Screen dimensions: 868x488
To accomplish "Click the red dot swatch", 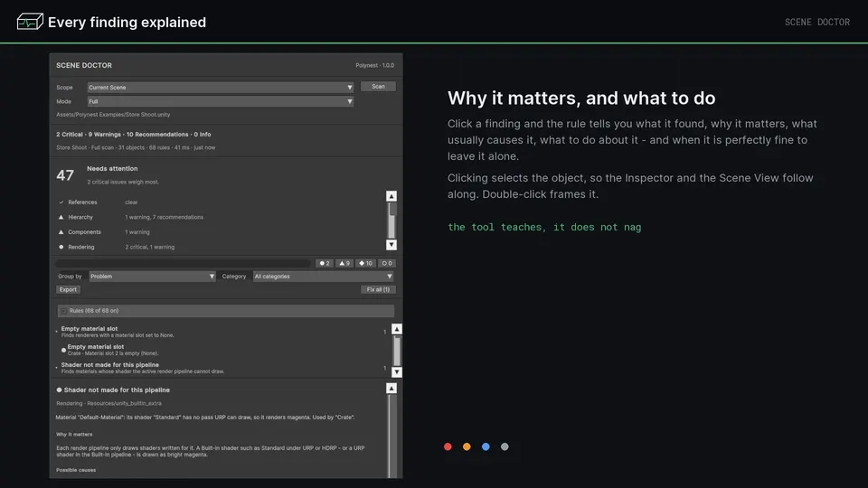I will (x=448, y=446).
